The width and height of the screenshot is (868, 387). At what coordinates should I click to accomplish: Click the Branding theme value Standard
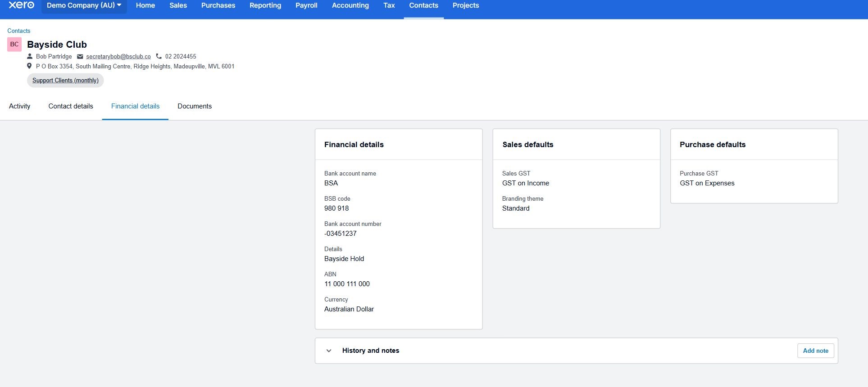click(x=516, y=208)
